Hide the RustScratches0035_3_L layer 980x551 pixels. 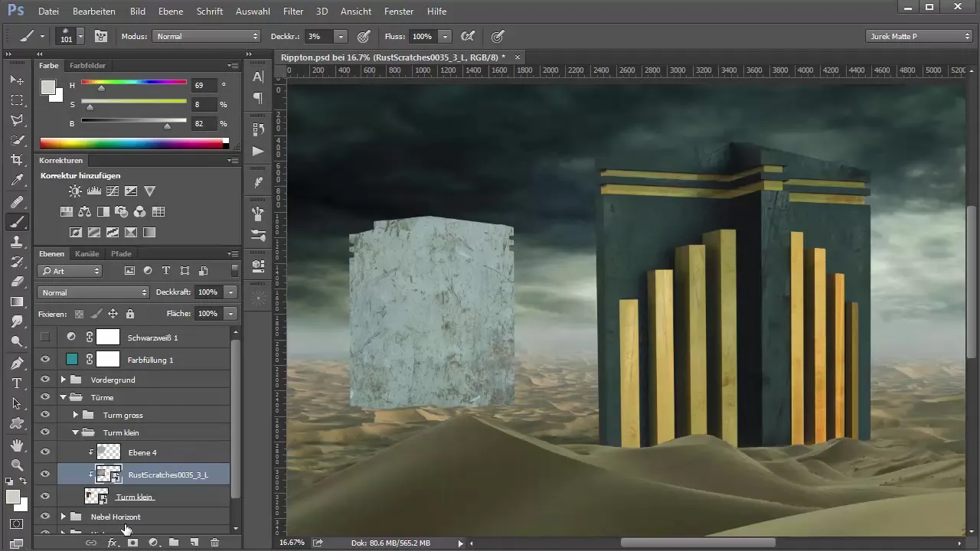(45, 474)
